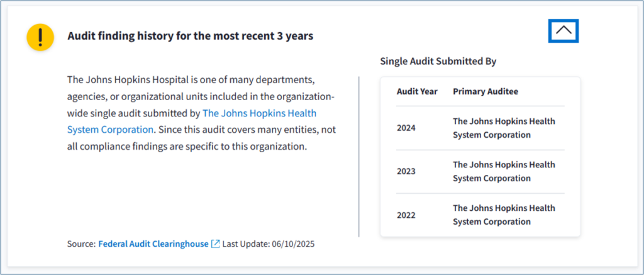Select the 2023 audit year cell
644x275 pixels.
[x=406, y=171]
